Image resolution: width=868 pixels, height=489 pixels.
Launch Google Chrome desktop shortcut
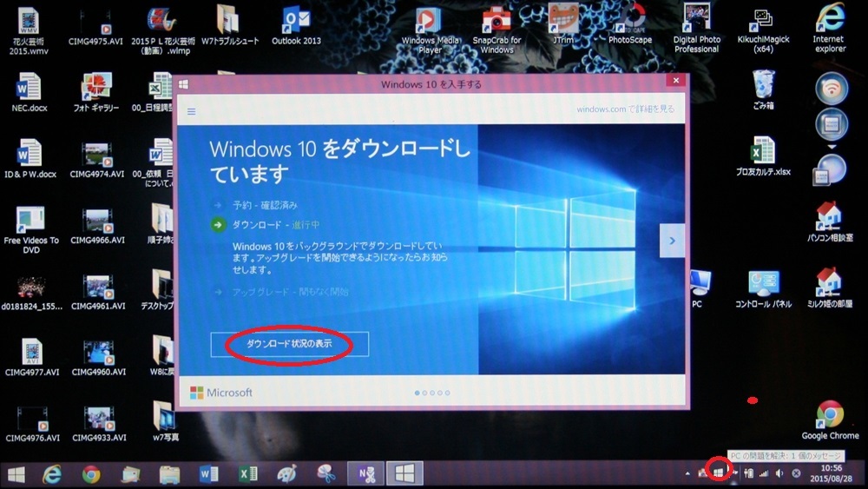(830, 420)
